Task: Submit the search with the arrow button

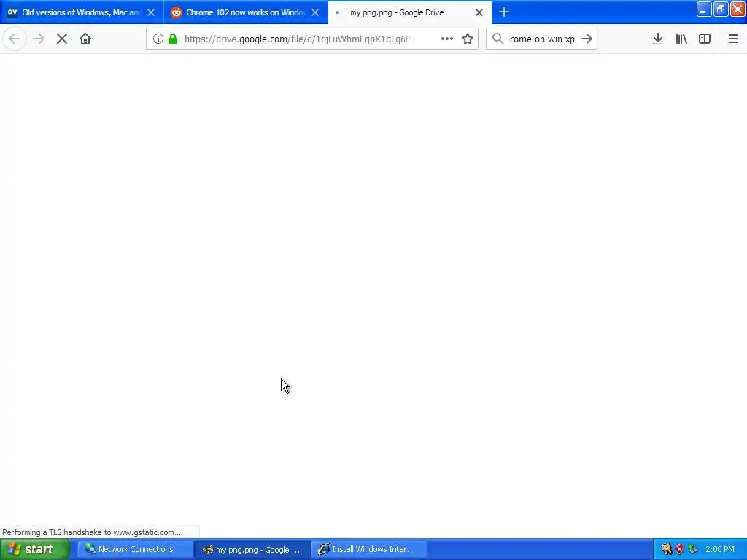Action: point(587,39)
